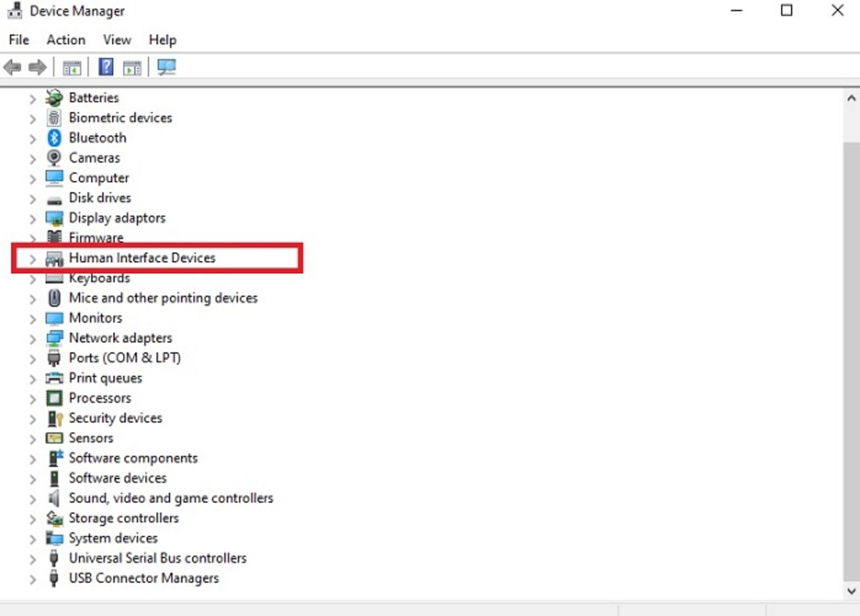Viewport: 860px width, 616px height.
Task: Select the Sensors entry
Action: coord(91,438)
